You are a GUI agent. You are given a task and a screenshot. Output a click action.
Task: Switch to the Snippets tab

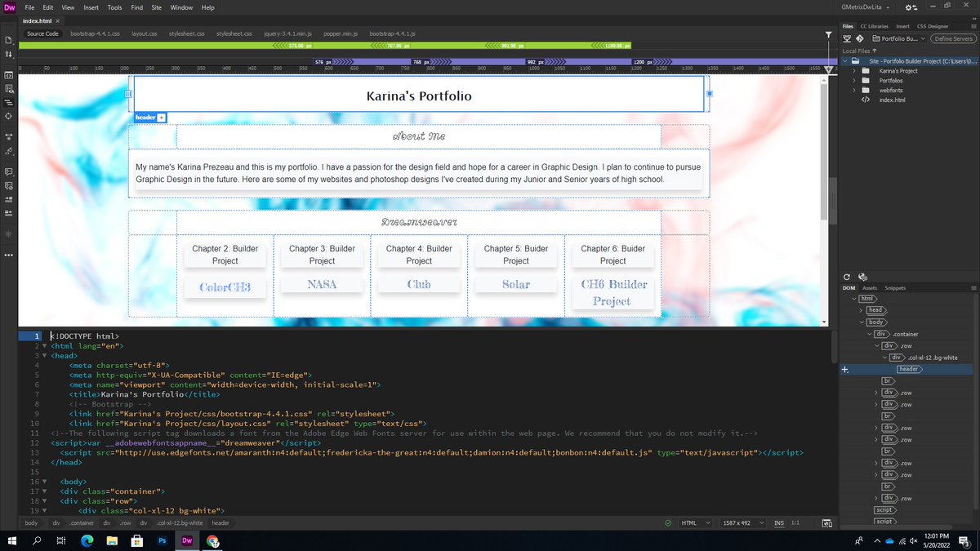coord(895,288)
